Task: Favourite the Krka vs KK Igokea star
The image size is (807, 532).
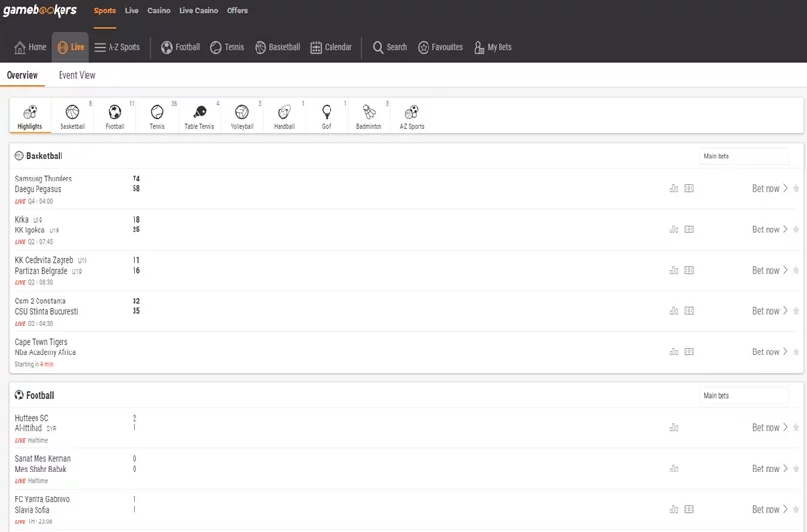Action: 796,230
